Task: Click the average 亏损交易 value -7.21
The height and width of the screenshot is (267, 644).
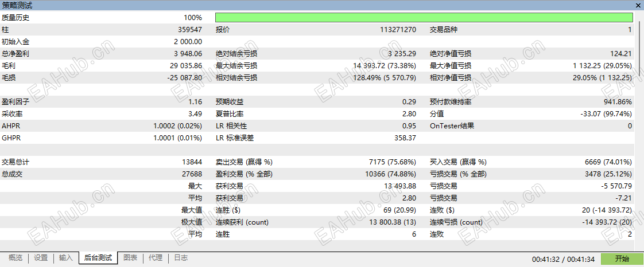Action: click(x=624, y=198)
